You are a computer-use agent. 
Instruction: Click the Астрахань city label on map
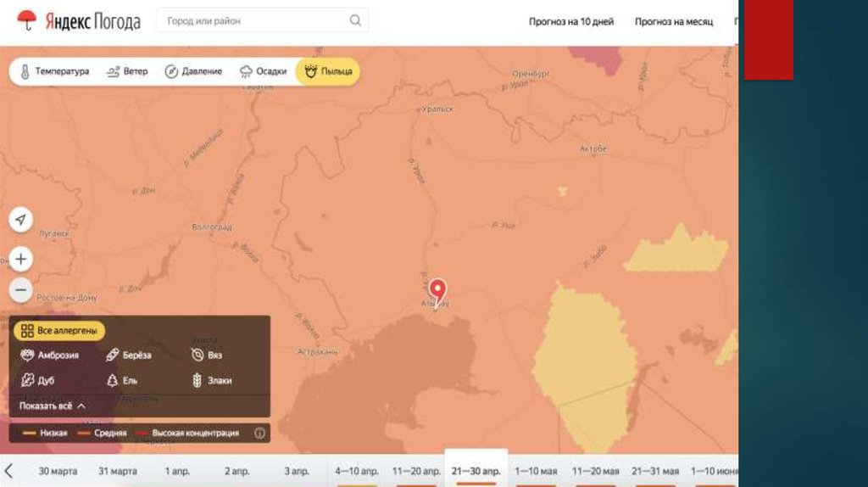[317, 352]
